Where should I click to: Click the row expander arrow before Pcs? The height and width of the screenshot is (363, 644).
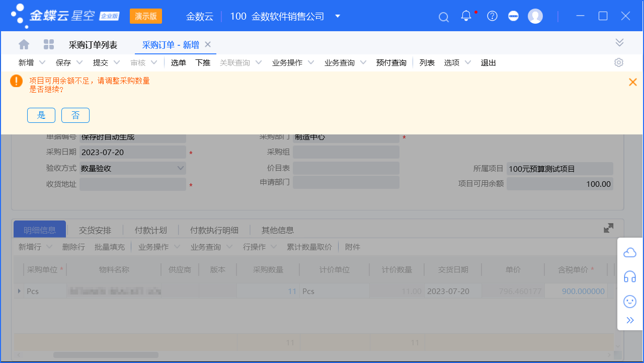(x=20, y=291)
